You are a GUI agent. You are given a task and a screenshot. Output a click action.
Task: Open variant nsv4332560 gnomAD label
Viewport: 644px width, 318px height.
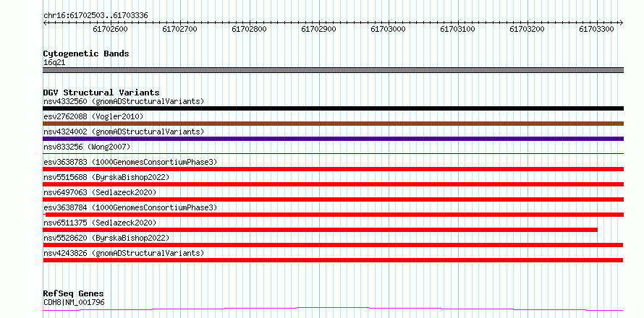tap(124, 101)
